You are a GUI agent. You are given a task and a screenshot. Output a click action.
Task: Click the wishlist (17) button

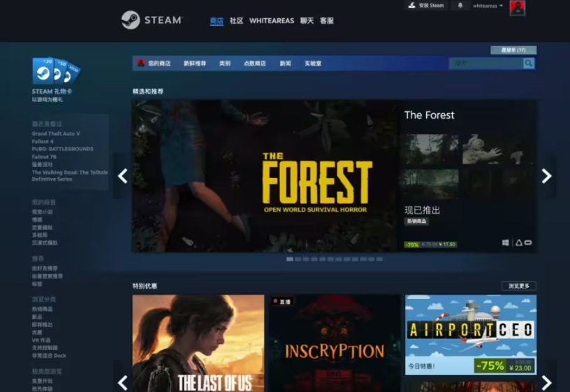coord(513,50)
